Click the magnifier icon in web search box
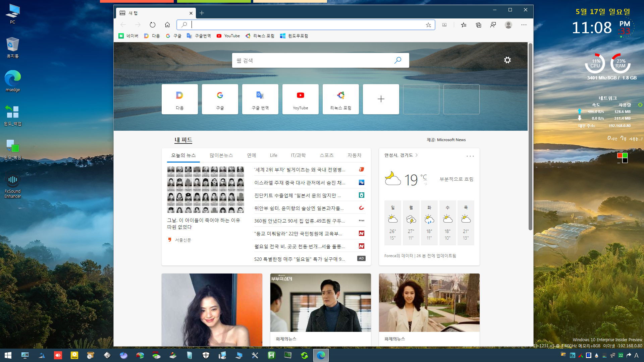This screenshot has width=644, height=362. point(398,60)
